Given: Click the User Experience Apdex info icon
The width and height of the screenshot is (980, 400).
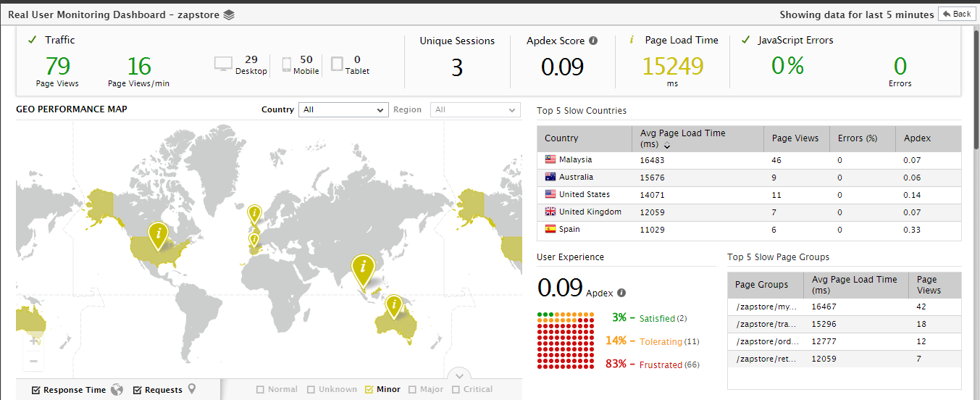Looking at the screenshot, I should [621, 293].
